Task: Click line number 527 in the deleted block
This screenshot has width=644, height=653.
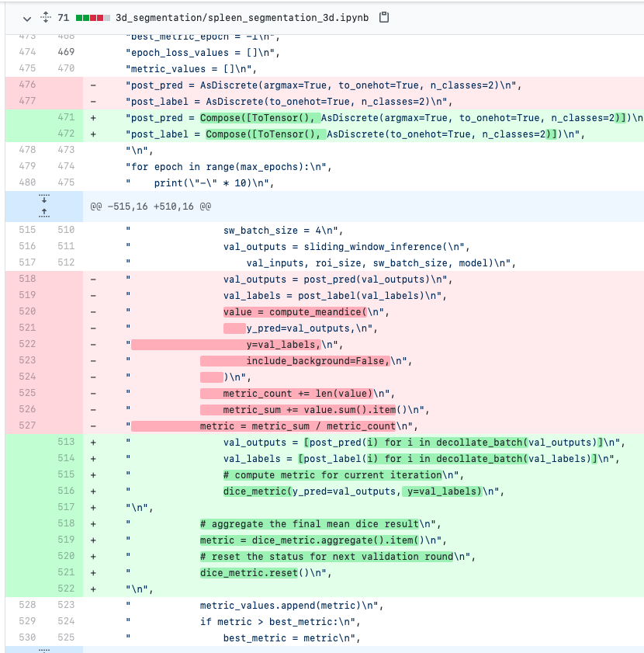Action: tap(27, 425)
